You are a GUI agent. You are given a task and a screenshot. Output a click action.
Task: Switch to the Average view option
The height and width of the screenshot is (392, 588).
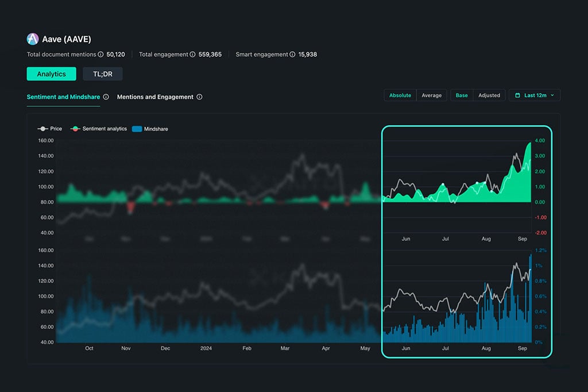pos(432,95)
